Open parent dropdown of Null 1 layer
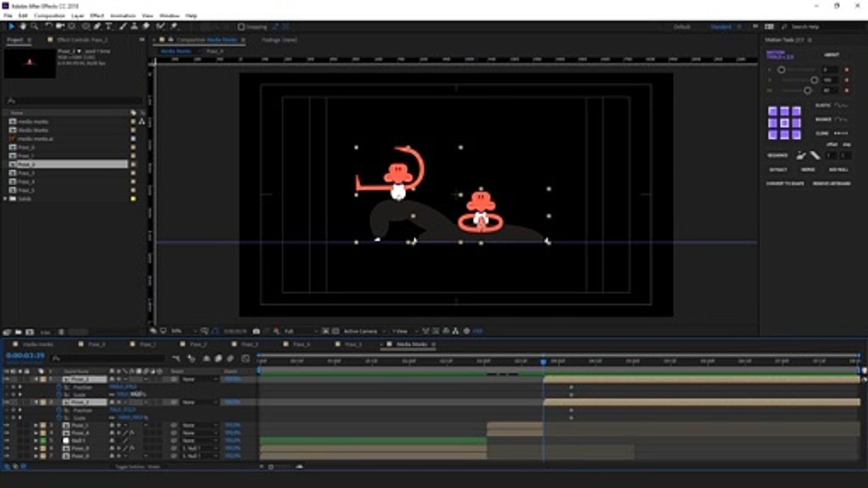This screenshot has height=488, width=868. 200,441
